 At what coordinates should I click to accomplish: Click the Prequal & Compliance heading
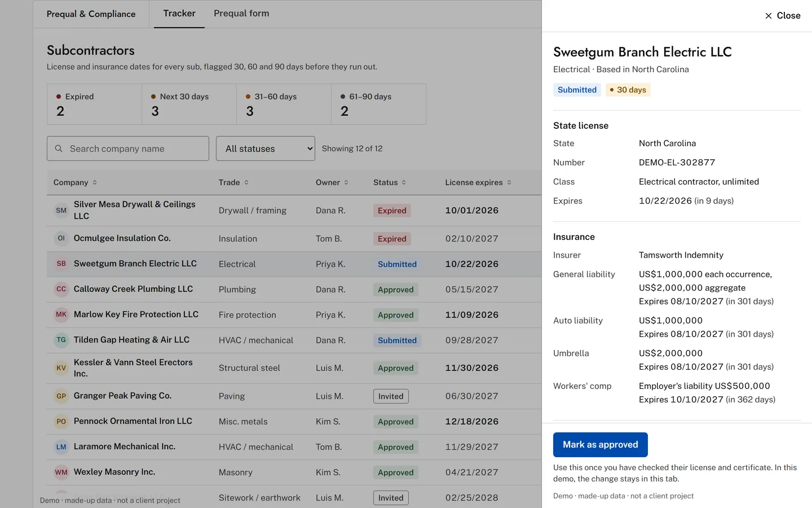pyautogui.click(x=91, y=14)
